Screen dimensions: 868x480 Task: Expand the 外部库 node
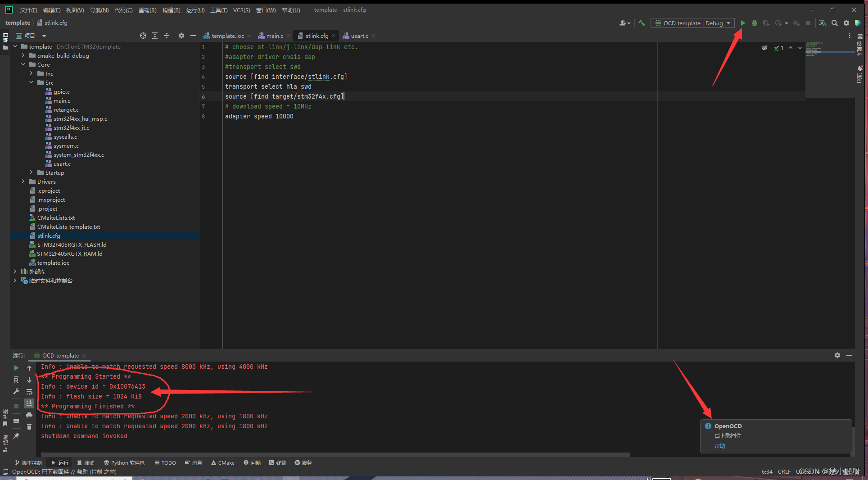(x=15, y=272)
